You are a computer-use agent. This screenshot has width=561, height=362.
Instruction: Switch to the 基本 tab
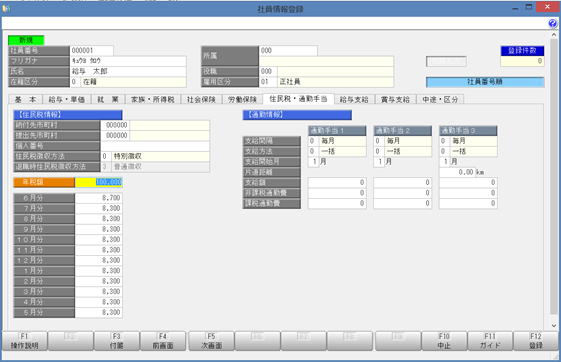25,99
